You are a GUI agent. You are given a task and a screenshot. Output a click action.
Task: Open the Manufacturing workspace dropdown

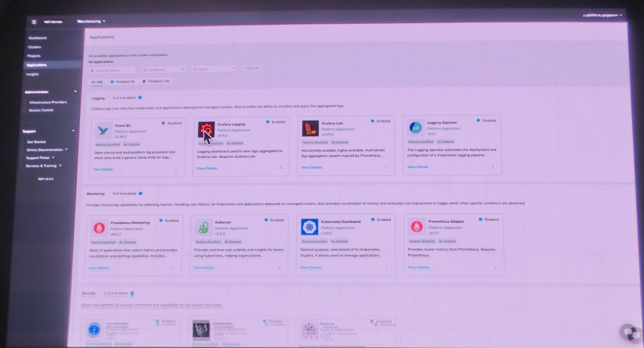(91, 21)
